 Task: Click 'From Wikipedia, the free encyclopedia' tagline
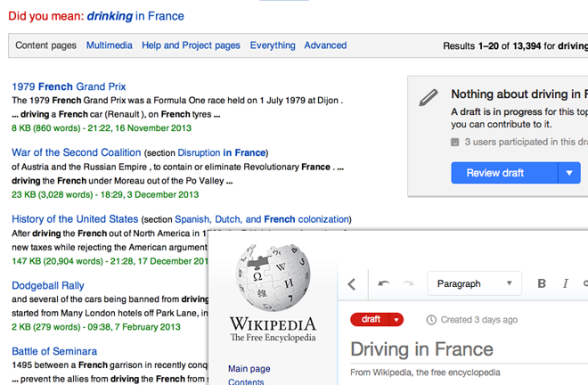425,373
